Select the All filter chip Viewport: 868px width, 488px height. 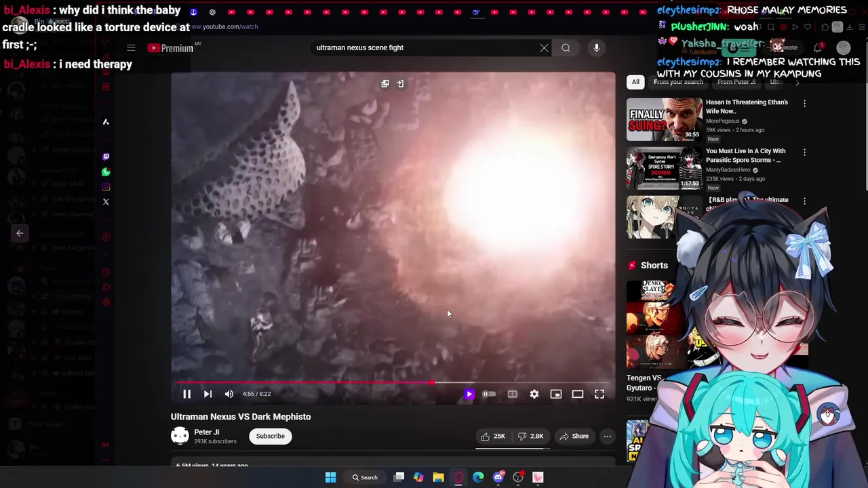click(x=635, y=82)
